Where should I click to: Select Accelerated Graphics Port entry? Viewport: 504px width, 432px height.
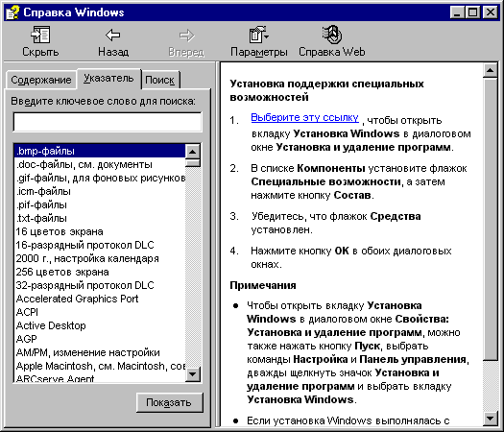[100, 299]
